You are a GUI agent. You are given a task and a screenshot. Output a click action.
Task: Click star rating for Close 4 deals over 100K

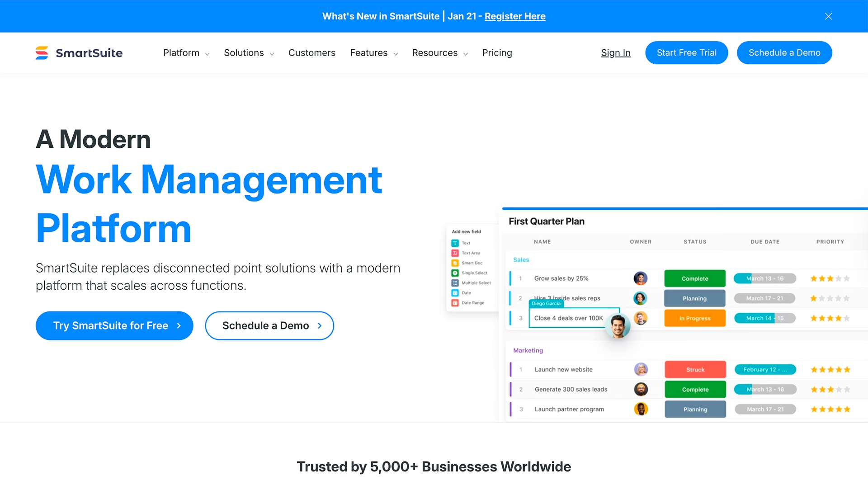click(x=830, y=318)
